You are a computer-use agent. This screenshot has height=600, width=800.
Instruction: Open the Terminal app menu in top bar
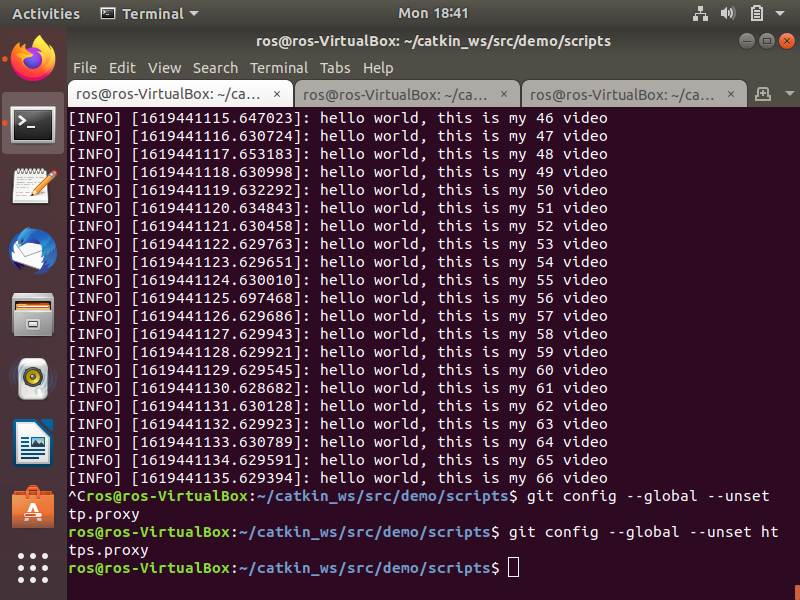click(149, 13)
